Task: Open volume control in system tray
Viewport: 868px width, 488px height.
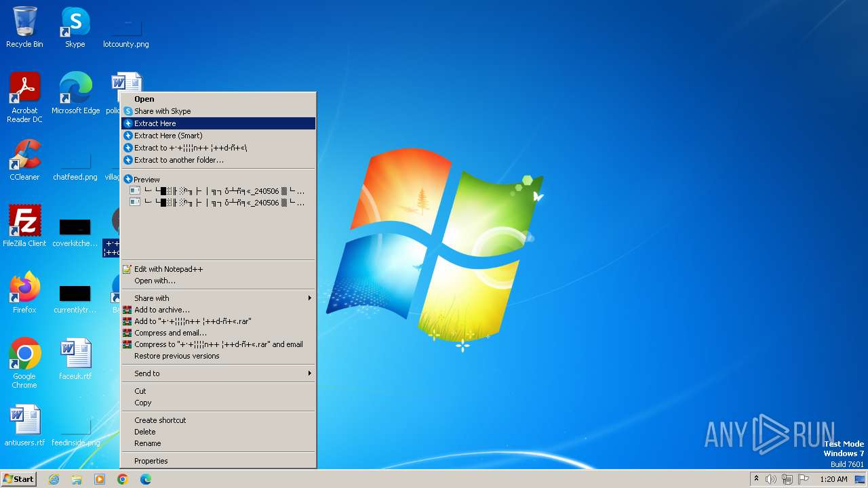Action: click(x=771, y=479)
